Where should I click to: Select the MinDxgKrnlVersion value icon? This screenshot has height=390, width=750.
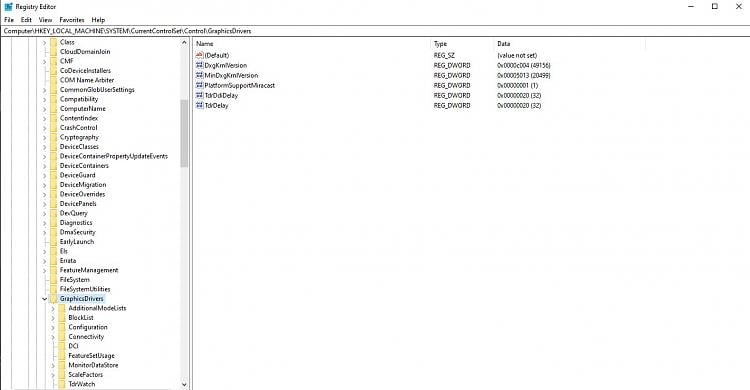coord(199,75)
